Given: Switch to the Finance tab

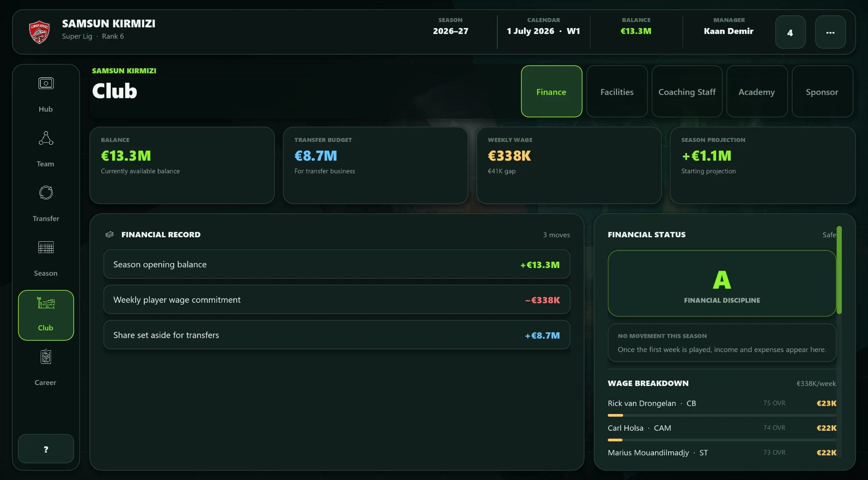Looking at the screenshot, I should click(x=552, y=91).
